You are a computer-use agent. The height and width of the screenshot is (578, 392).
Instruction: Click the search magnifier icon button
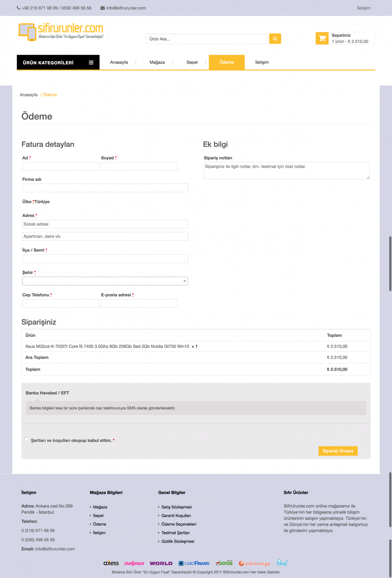coord(275,39)
